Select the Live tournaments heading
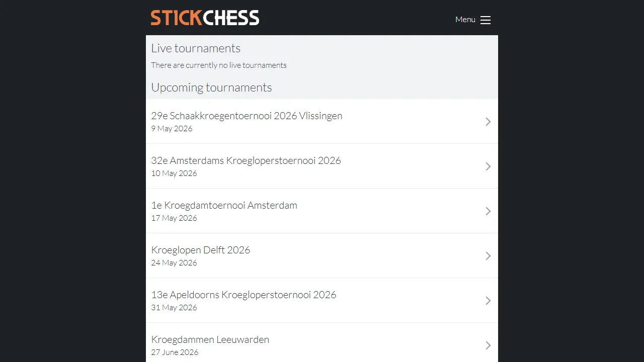 click(x=196, y=48)
